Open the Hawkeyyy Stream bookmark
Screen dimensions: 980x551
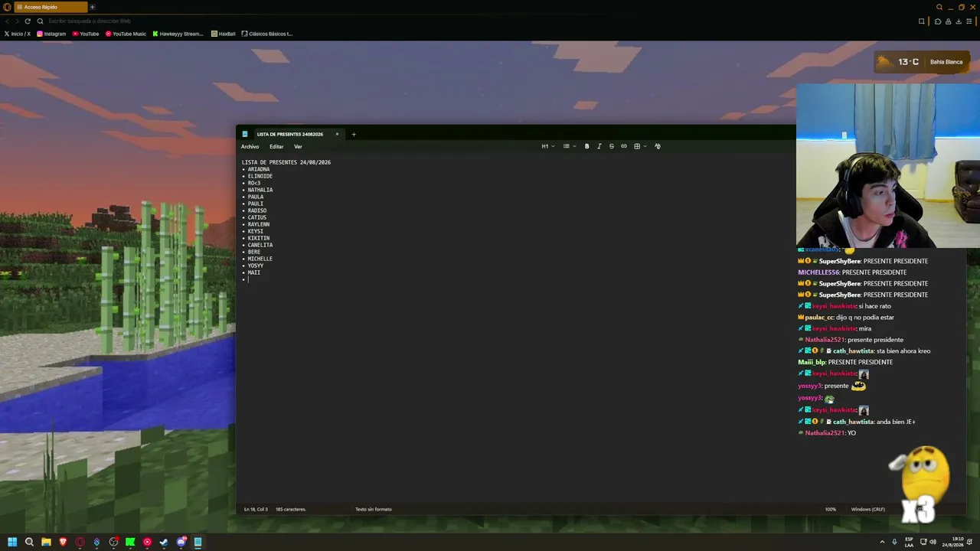click(178, 34)
